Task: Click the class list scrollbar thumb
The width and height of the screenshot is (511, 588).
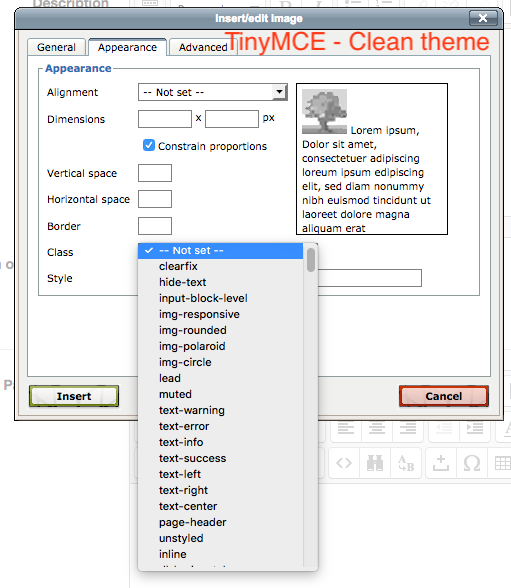Action: (311, 260)
